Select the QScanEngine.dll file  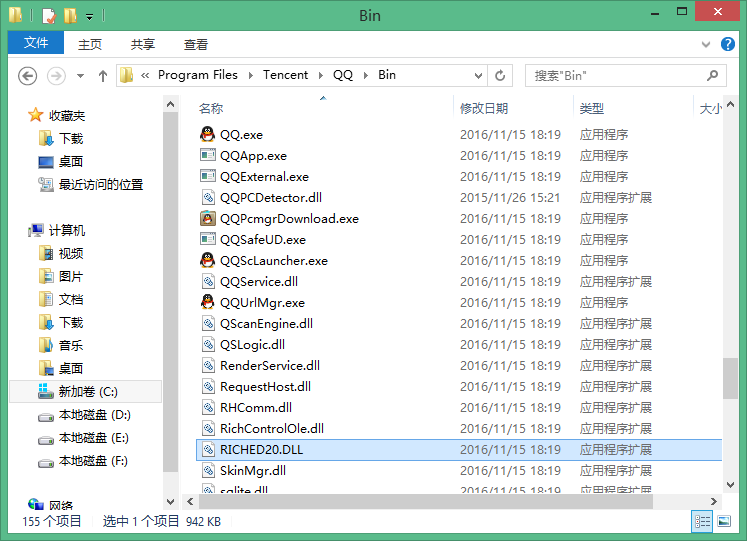point(459,323)
